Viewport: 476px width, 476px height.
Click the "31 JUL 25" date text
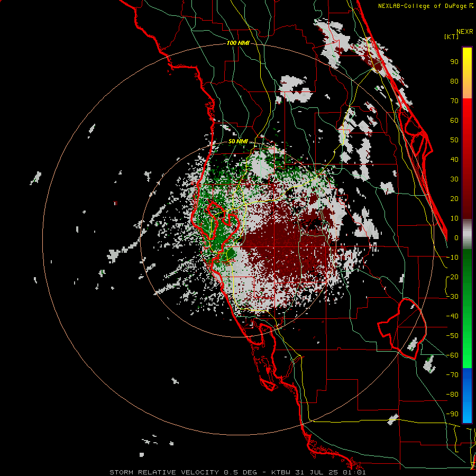(x=317, y=472)
